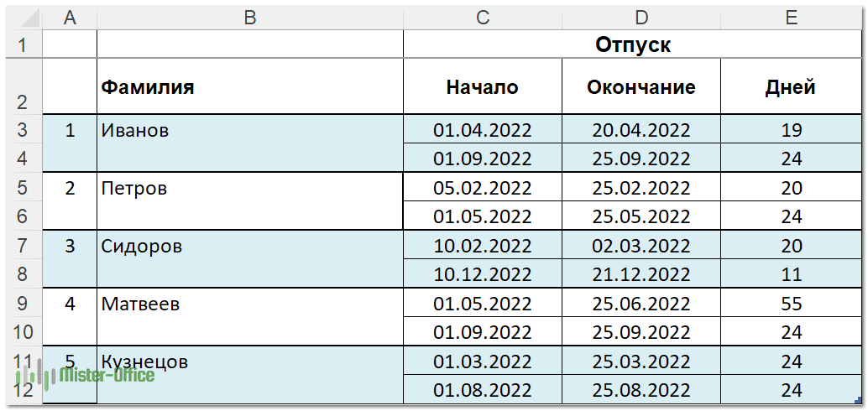This screenshot has width=868, height=411.
Task: Select the cell containing 'Иванов'
Action: 249,130
